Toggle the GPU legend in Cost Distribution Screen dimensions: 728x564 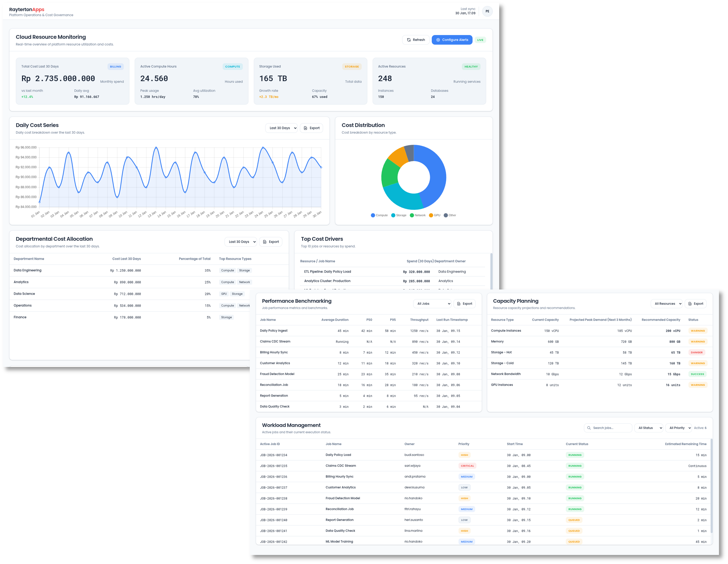(x=434, y=215)
